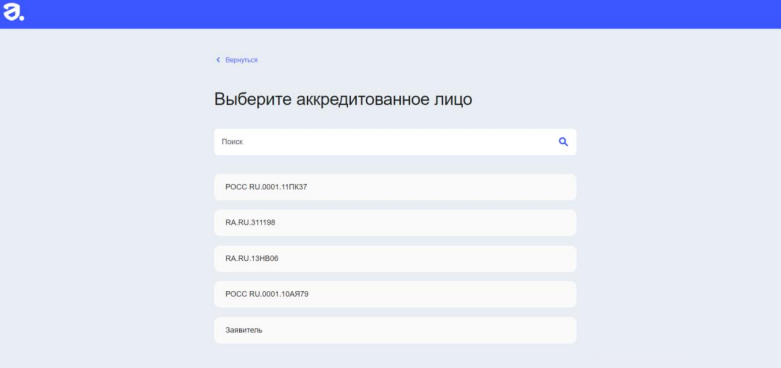Click the magnifier search icon

[563, 142]
